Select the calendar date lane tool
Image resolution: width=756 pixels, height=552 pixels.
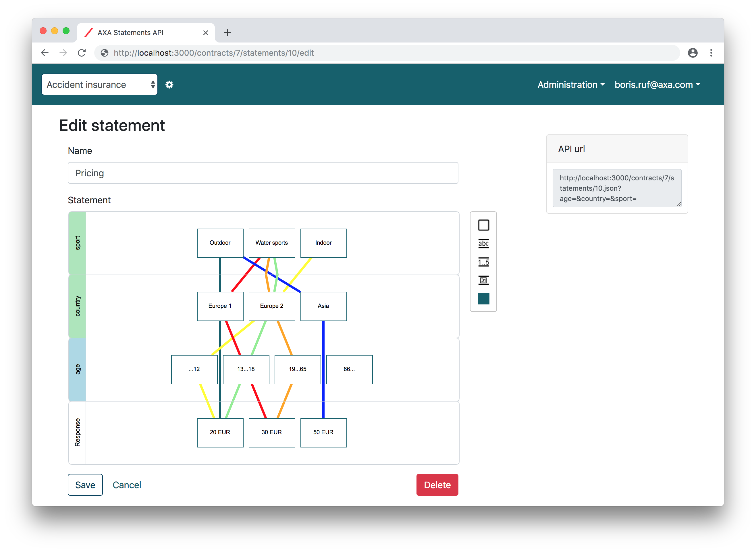point(483,280)
